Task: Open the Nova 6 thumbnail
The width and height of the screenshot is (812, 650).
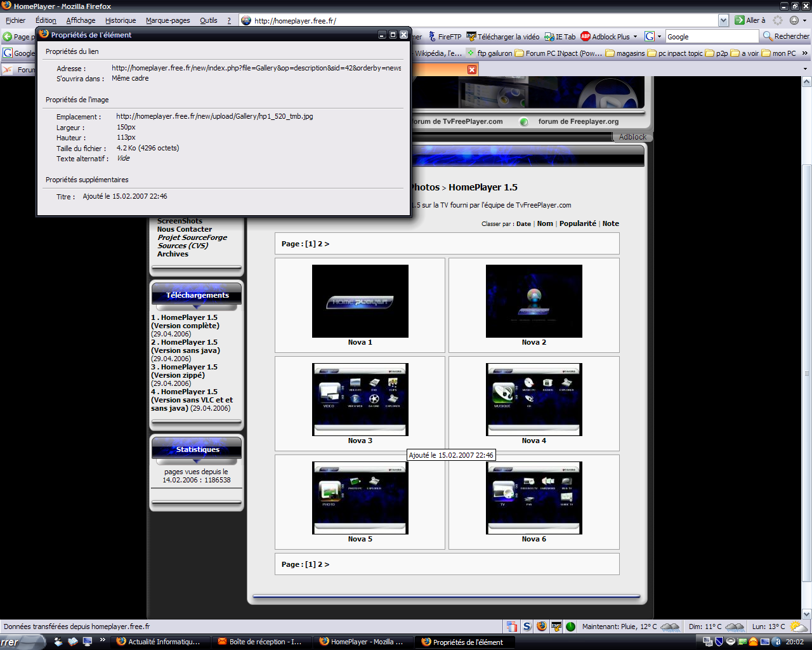Action: 534,498
